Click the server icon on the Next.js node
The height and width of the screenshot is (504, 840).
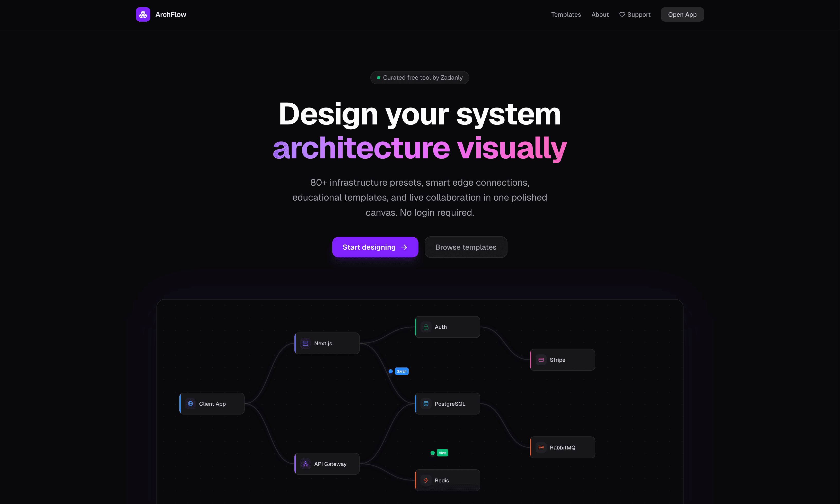[305, 343]
